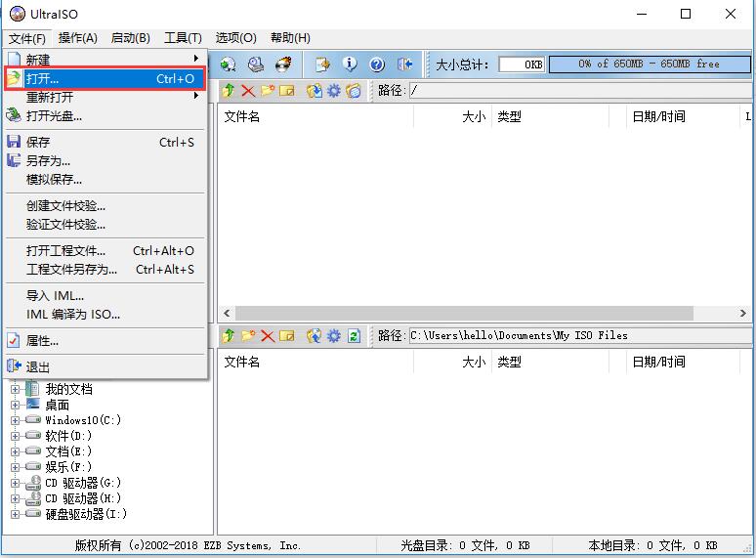
Task: Select 导入 IML... from the menu
Action: point(105,296)
